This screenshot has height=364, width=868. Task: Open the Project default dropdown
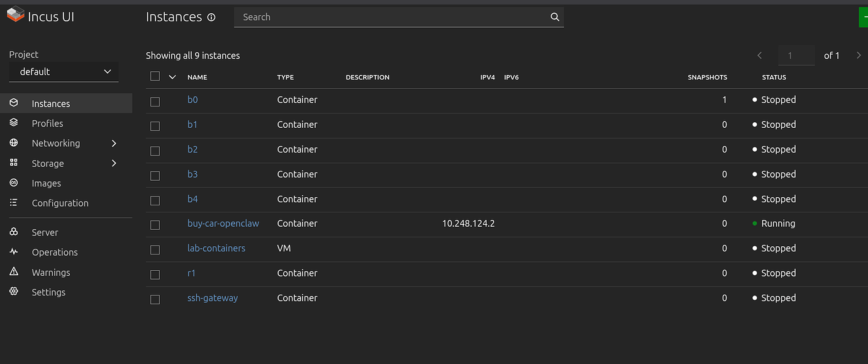64,72
